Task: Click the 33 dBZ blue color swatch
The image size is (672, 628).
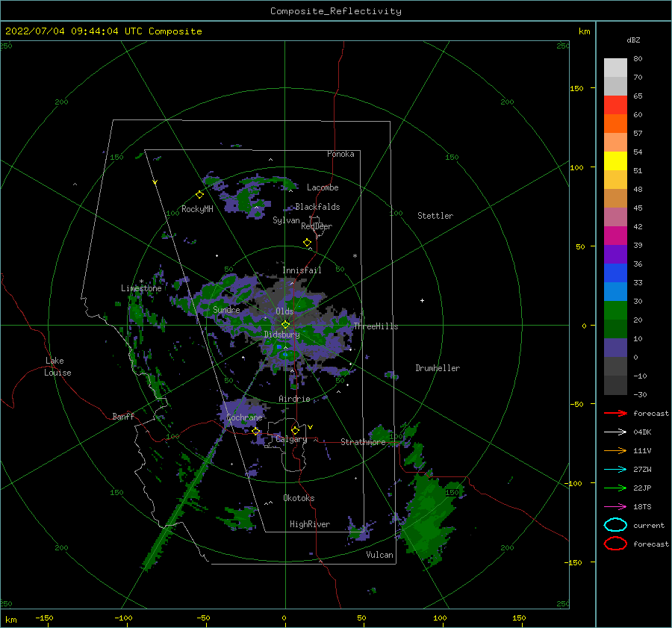Action: 615,273
